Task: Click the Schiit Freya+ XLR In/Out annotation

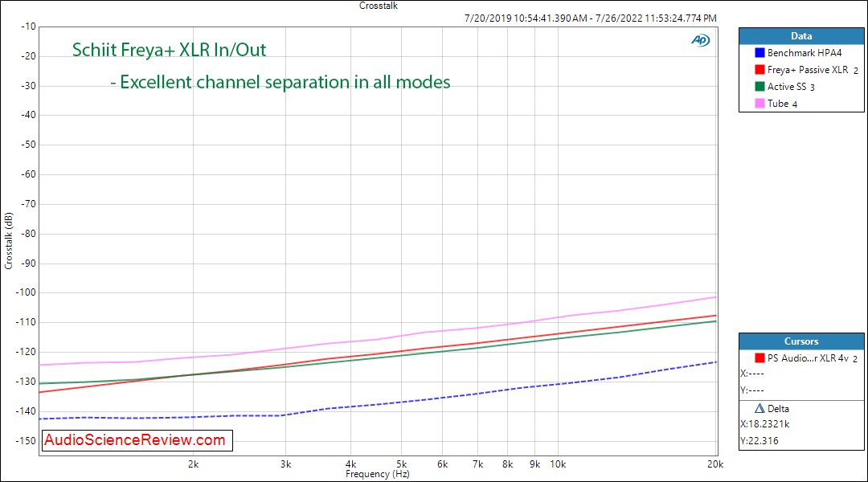Action: 169,50
